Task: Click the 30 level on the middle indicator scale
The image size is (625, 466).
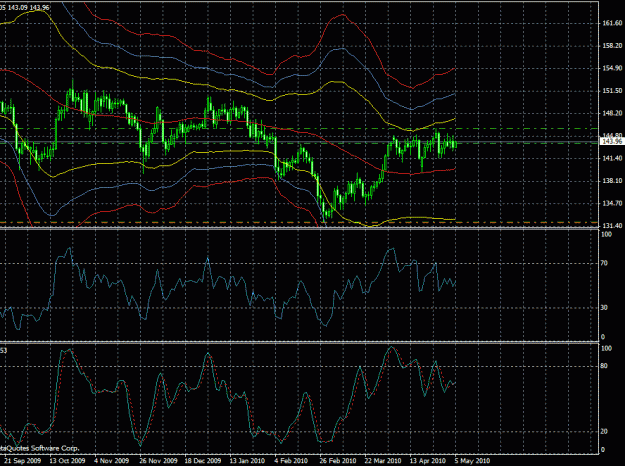Action: click(604, 308)
